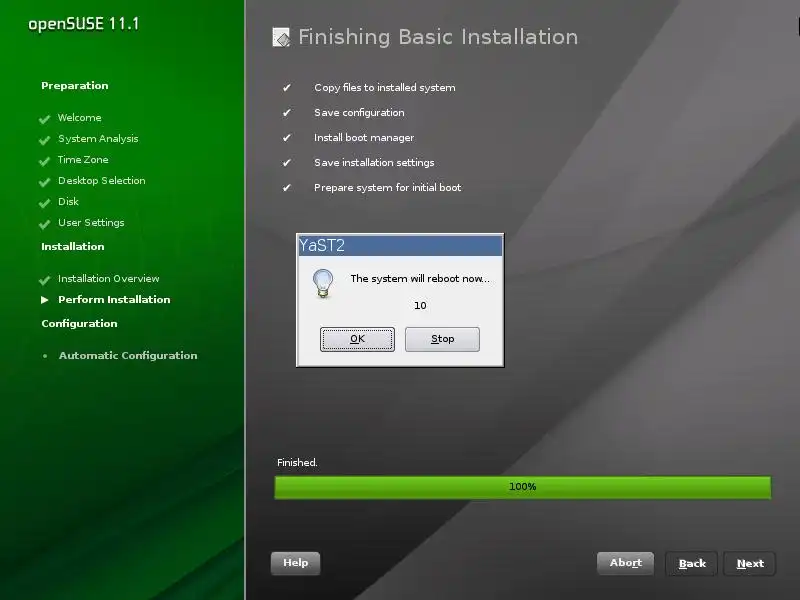800x600 pixels.
Task: Click the Installation section heading
Action: pos(72,246)
